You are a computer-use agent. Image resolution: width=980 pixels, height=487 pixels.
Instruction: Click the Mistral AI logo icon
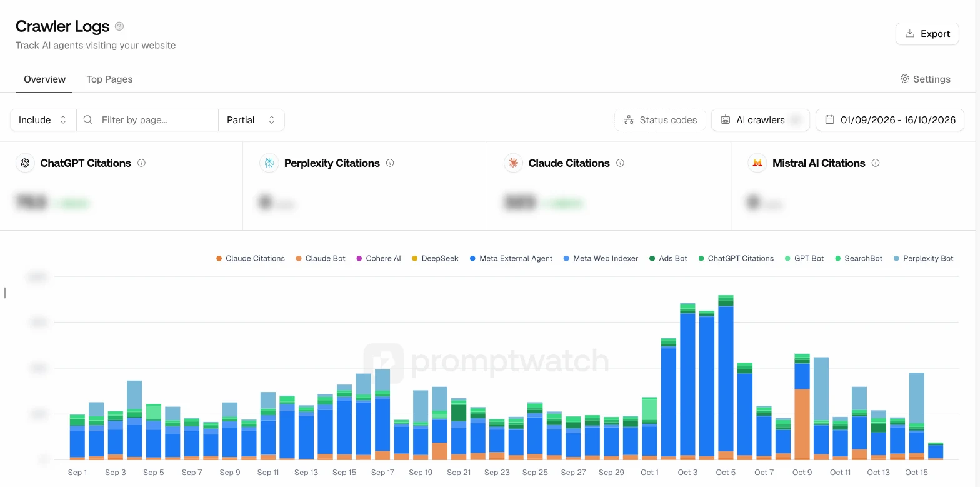point(757,163)
